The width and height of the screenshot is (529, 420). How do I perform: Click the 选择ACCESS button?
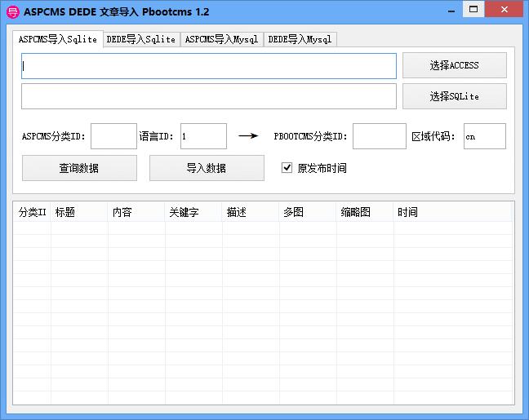pos(454,65)
